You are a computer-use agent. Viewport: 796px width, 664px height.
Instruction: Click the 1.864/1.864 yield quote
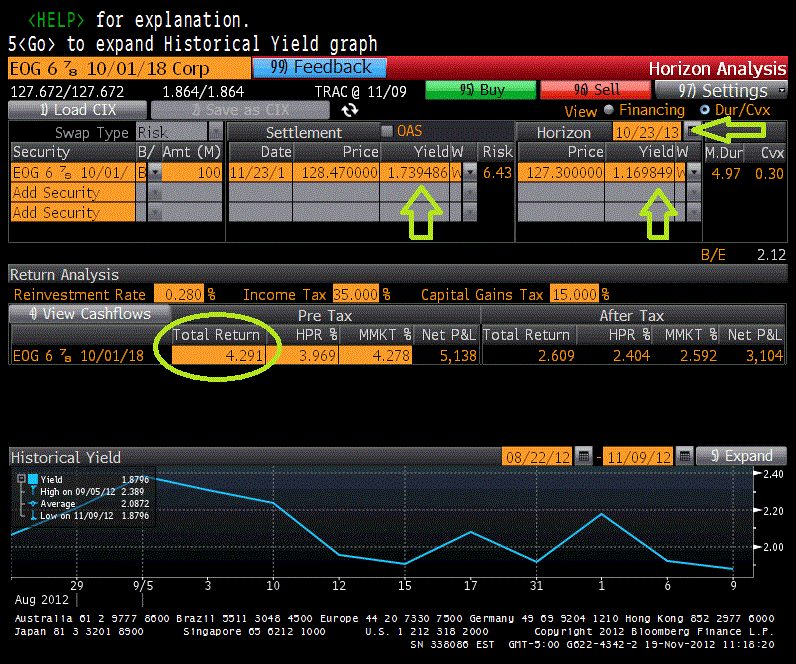pos(203,92)
